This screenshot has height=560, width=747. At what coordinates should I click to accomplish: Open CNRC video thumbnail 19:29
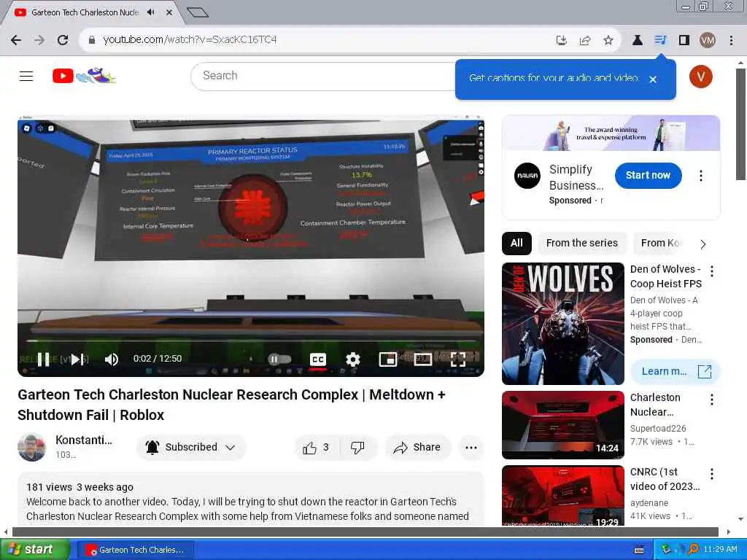563,496
